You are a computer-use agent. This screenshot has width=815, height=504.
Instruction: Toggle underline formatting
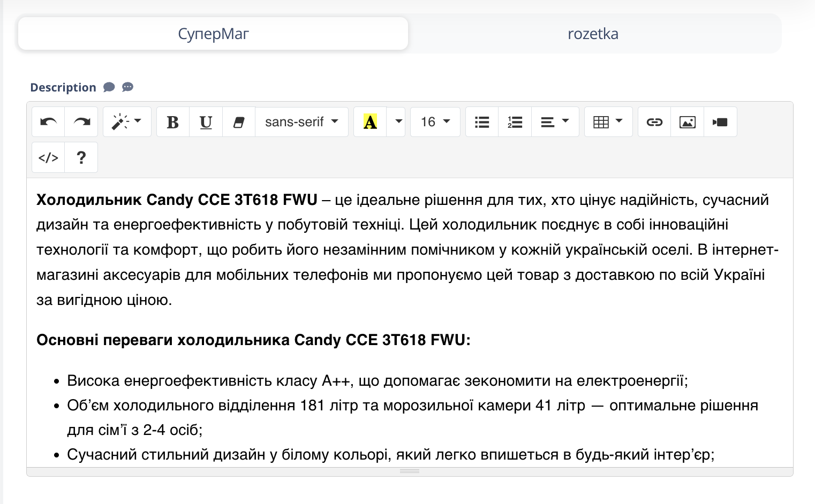(206, 122)
